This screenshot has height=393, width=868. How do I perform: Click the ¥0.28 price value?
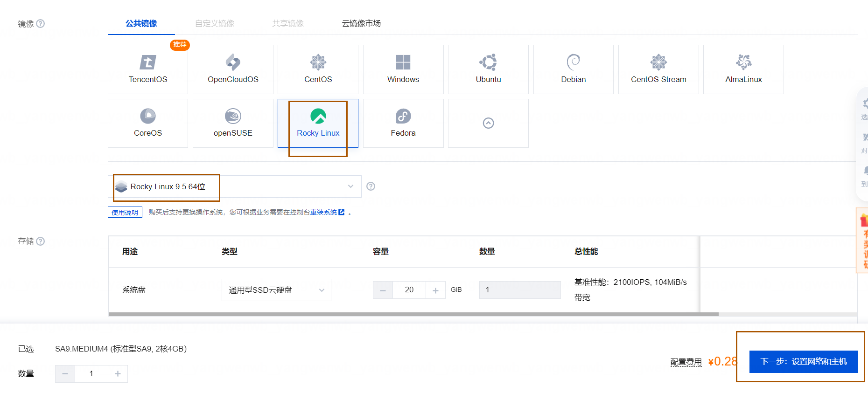[722, 362]
